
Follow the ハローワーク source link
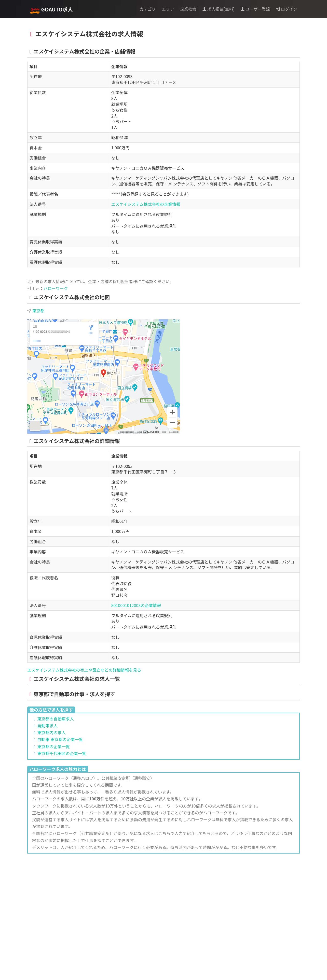[x=56, y=288]
